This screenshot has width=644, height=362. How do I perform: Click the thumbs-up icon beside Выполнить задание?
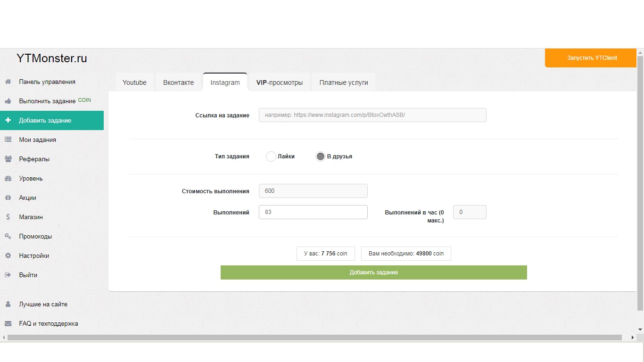click(x=8, y=101)
